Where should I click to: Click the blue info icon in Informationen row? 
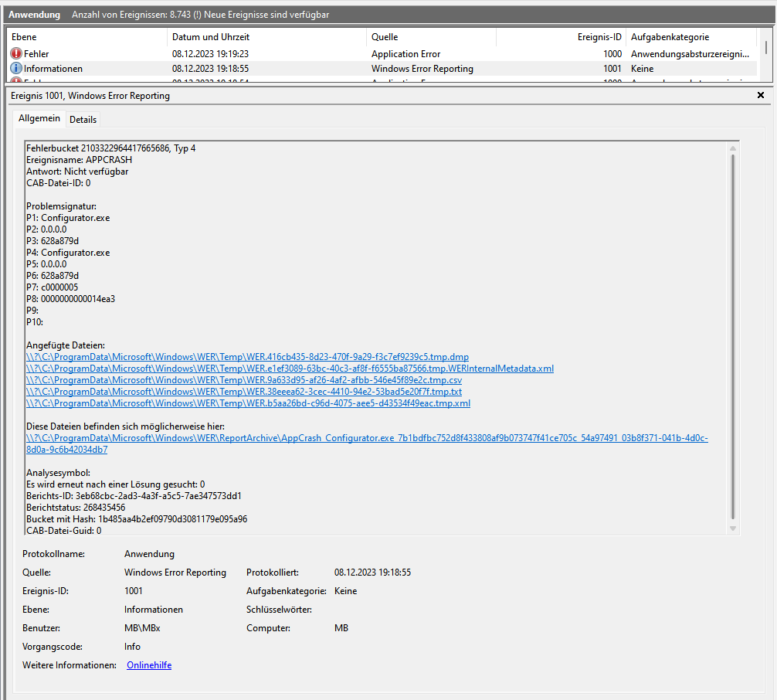(x=16, y=69)
